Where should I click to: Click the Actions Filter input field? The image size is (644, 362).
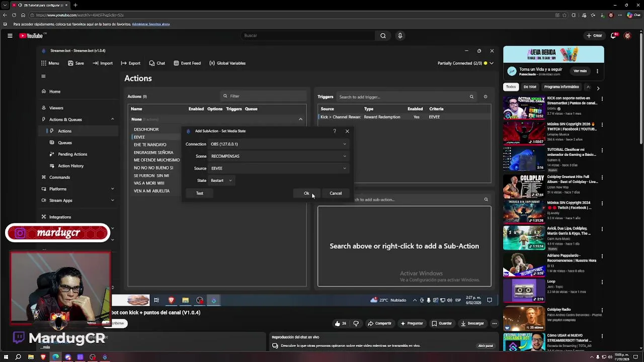264,96
